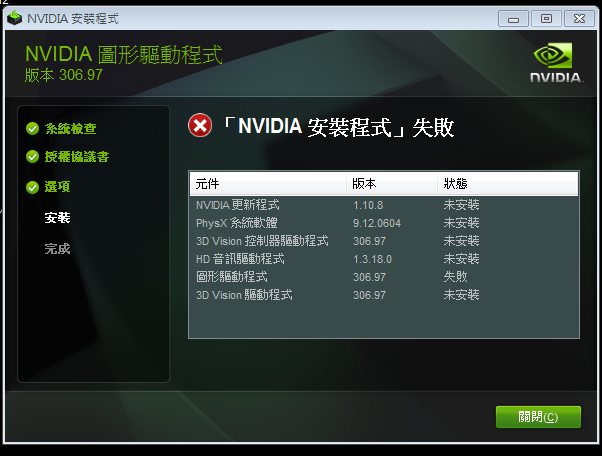Click version 9.12.0604 cell
This screenshot has width=602, height=456.
coord(377,223)
